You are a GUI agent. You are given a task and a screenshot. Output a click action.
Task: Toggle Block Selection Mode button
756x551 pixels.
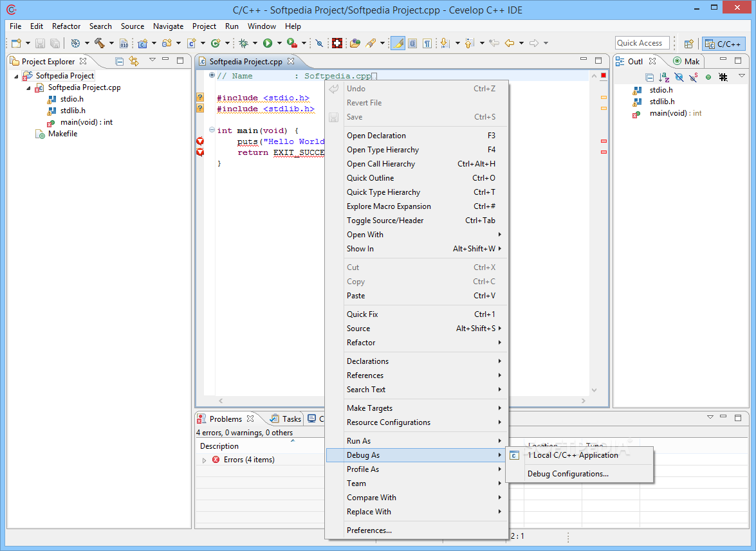click(412, 43)
